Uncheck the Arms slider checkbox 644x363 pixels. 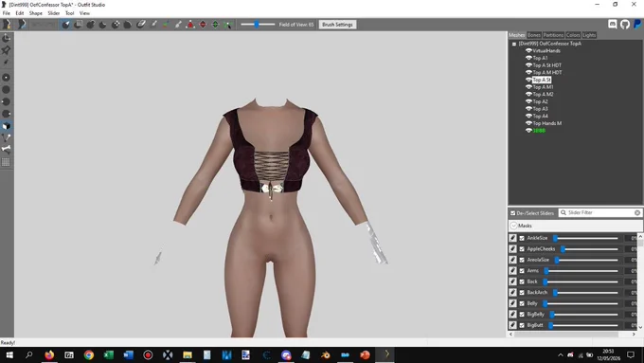(522, 271)
